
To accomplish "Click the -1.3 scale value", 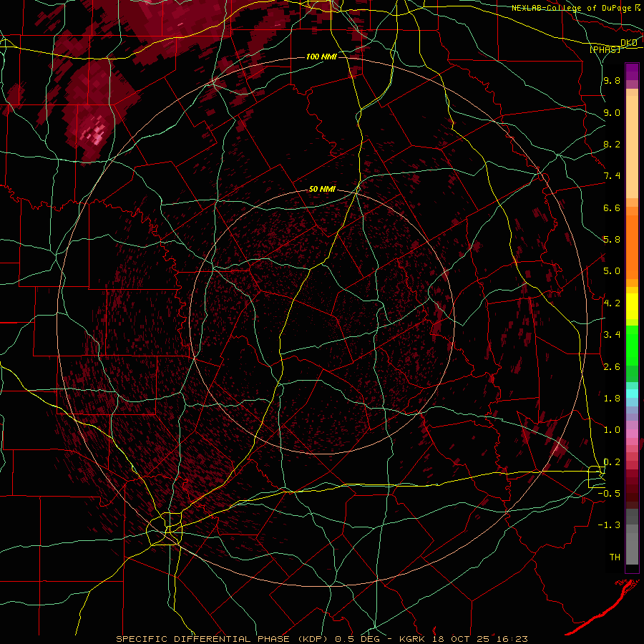I will (x=609, y=525).
